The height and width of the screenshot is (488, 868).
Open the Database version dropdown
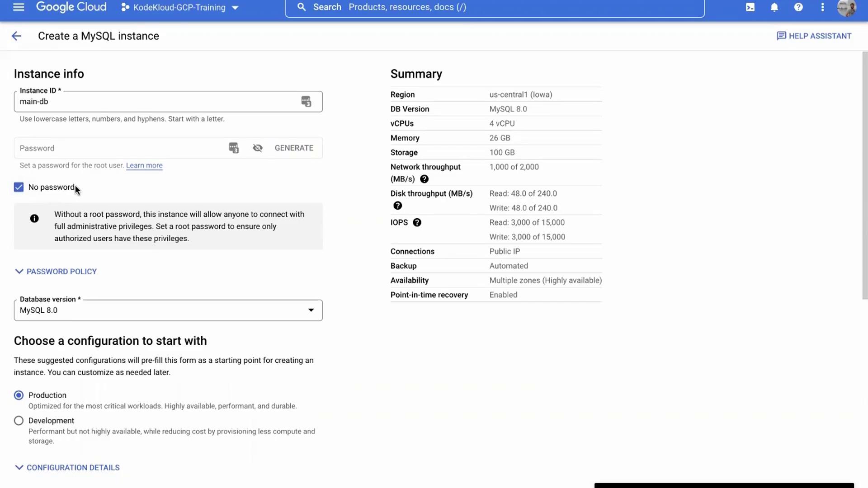(x=168, y=310)
